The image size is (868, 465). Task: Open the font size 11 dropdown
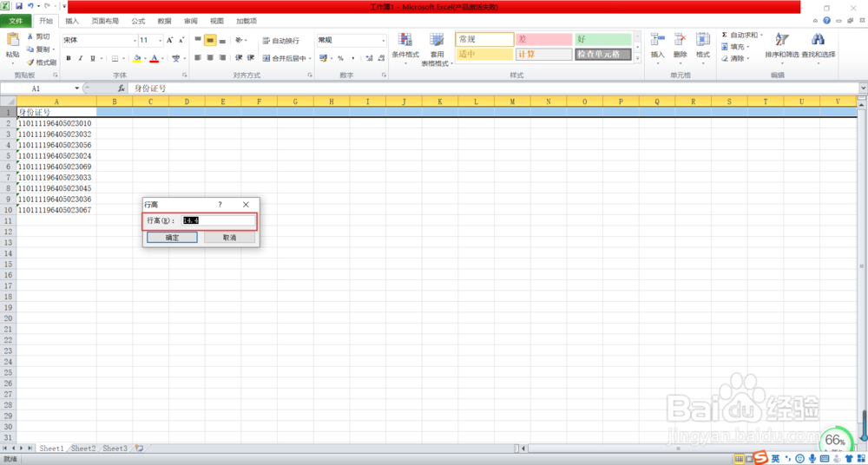(161, 41)
